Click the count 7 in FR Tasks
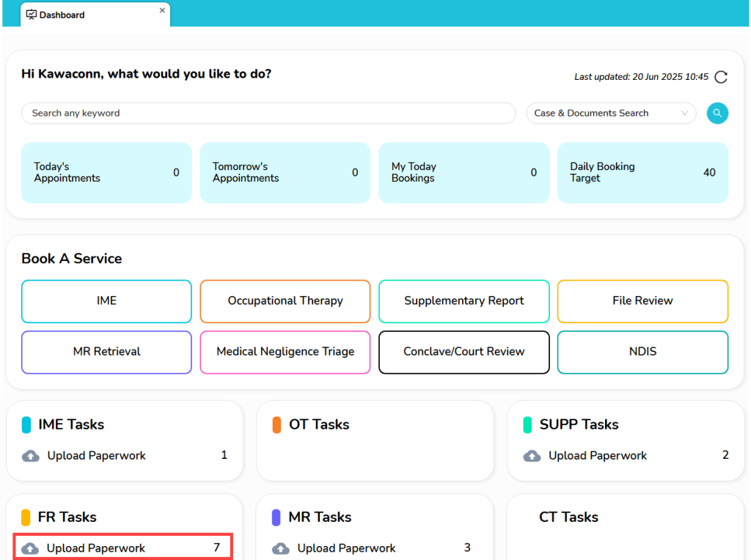The image size is (751, 560). pos(216,548)
